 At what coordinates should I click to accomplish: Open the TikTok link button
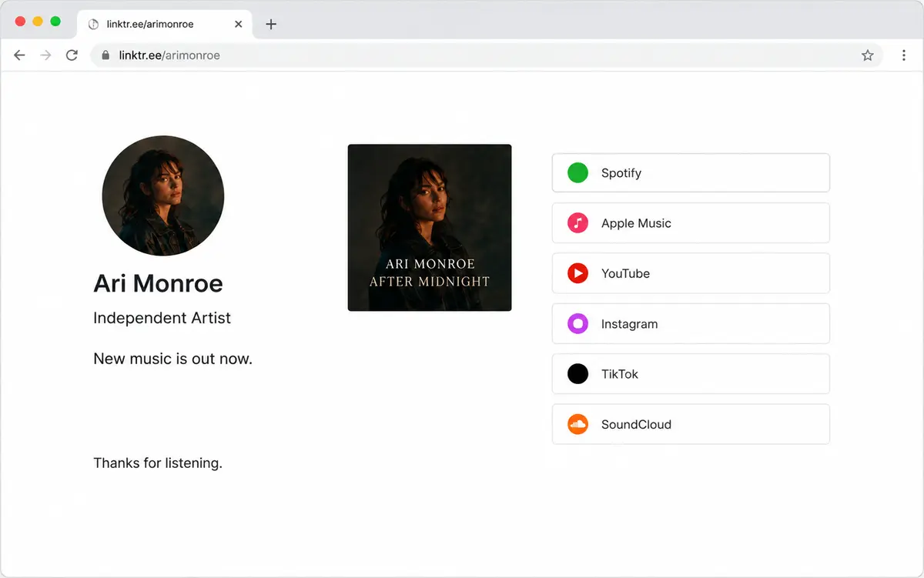pos(691,374)
